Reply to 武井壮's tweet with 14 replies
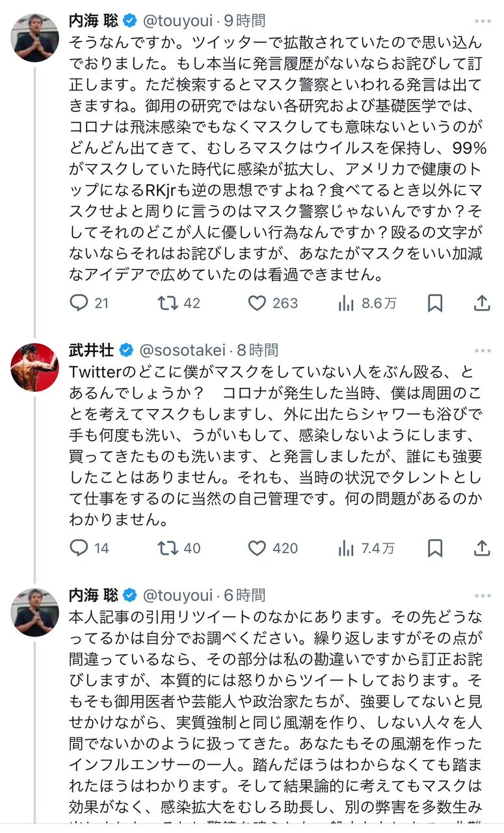The image size is (504, 833). 79,548
